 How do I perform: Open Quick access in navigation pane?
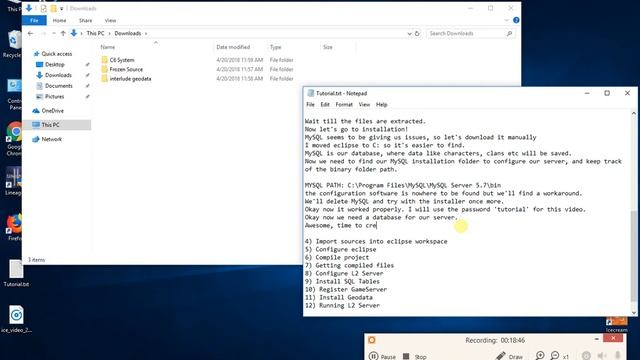pos(57,54)
